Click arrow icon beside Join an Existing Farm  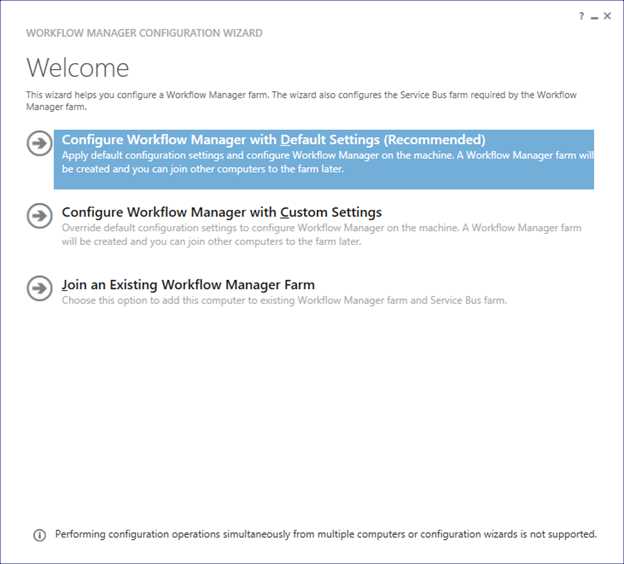(x=39, y=288)
